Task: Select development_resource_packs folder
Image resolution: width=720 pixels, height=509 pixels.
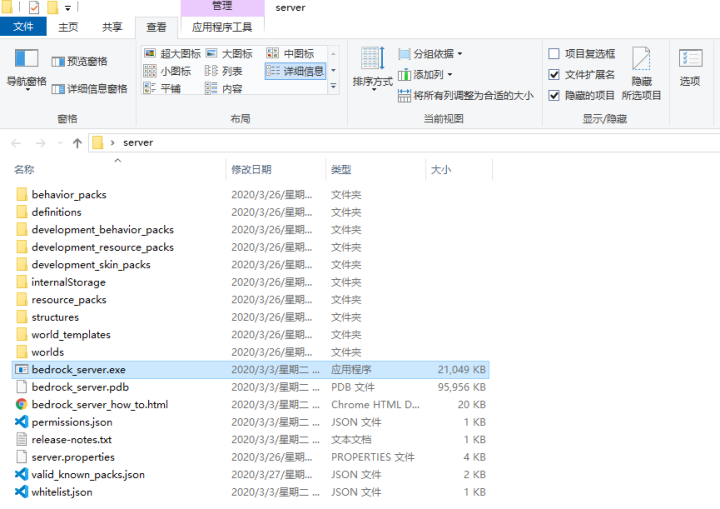Action: click(251, 247)
